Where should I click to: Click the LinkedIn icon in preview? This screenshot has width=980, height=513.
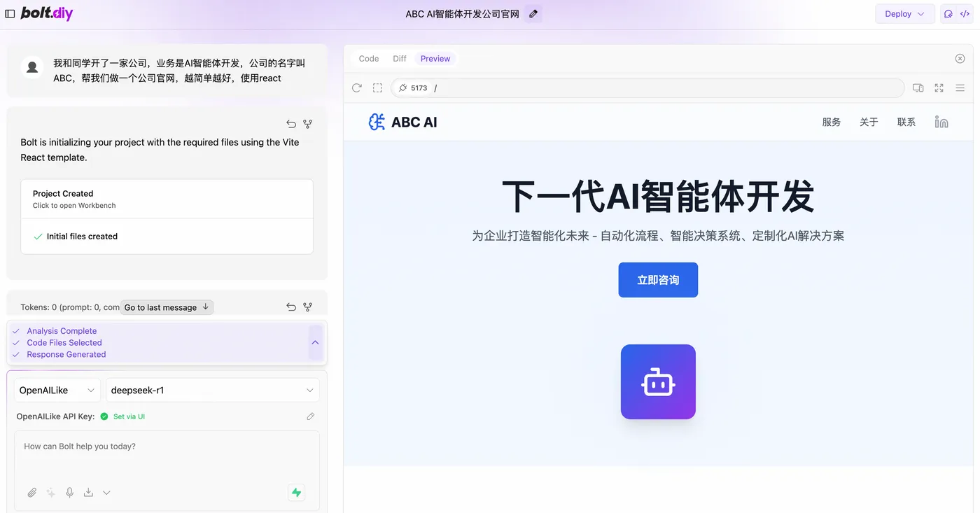point(941,122)
